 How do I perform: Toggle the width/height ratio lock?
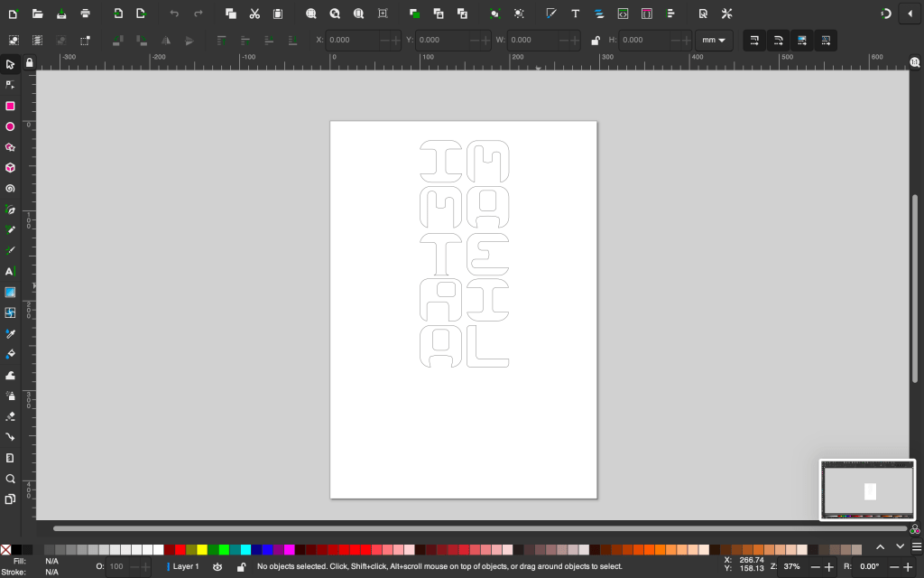[x=595, y=41]
